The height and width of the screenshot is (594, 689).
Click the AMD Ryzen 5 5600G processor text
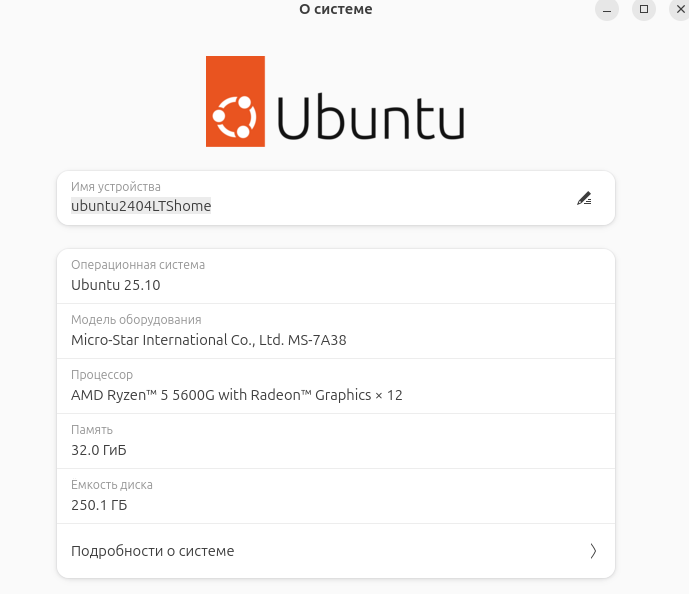click(x=236, y=395)
